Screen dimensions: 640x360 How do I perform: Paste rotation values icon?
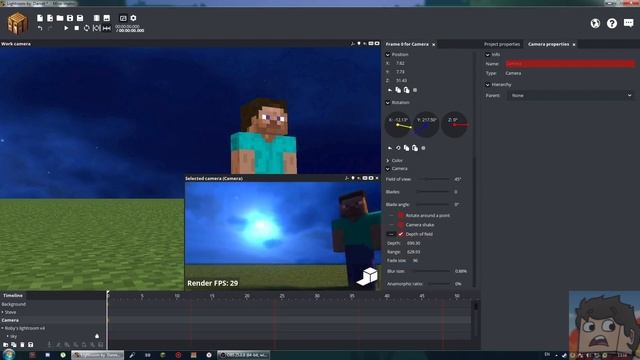[415, 148]
